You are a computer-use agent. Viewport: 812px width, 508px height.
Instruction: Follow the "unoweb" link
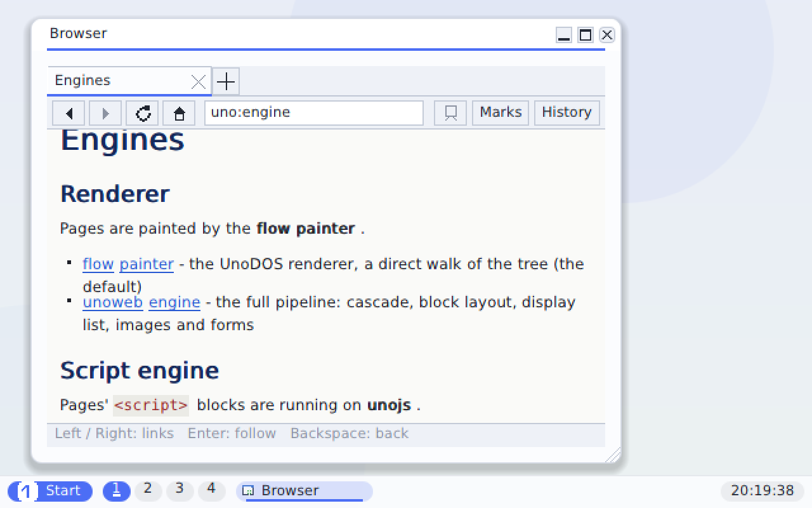[x=113, y=302]
